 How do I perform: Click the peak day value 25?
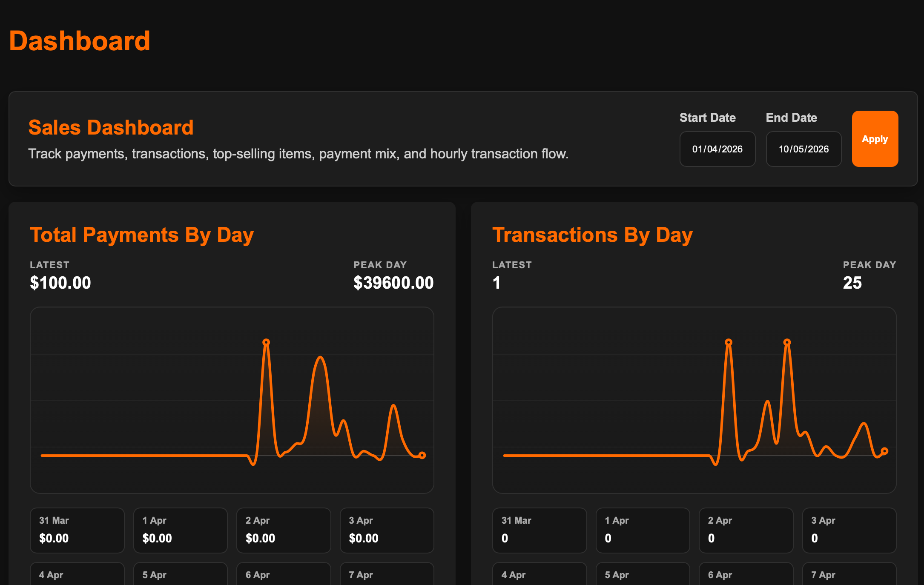[x=852, y=283]
